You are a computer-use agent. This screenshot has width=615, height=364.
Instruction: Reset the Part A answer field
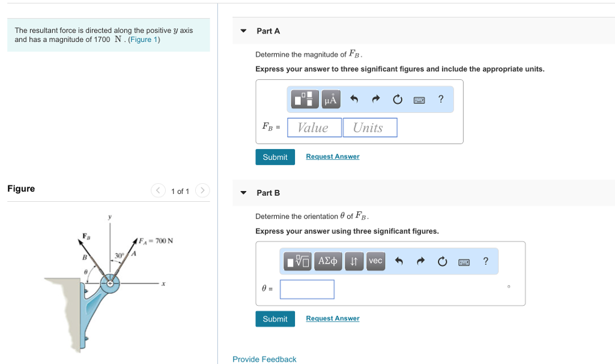tap(397, 99)
